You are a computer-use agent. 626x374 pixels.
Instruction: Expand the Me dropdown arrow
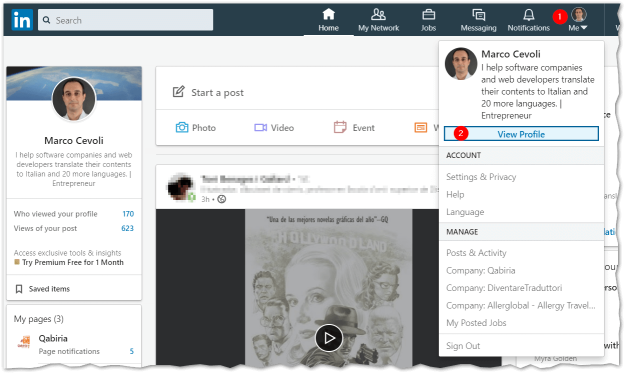(584, 28)
